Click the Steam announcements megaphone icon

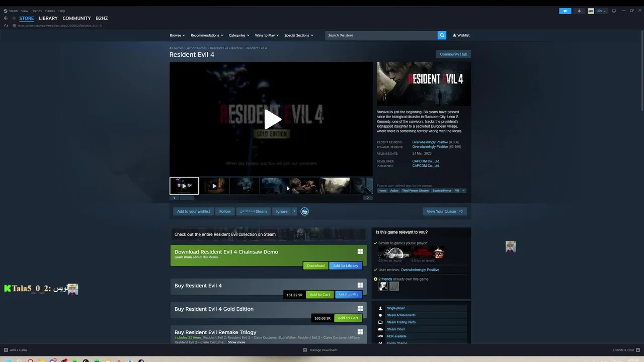coord(565,11)
